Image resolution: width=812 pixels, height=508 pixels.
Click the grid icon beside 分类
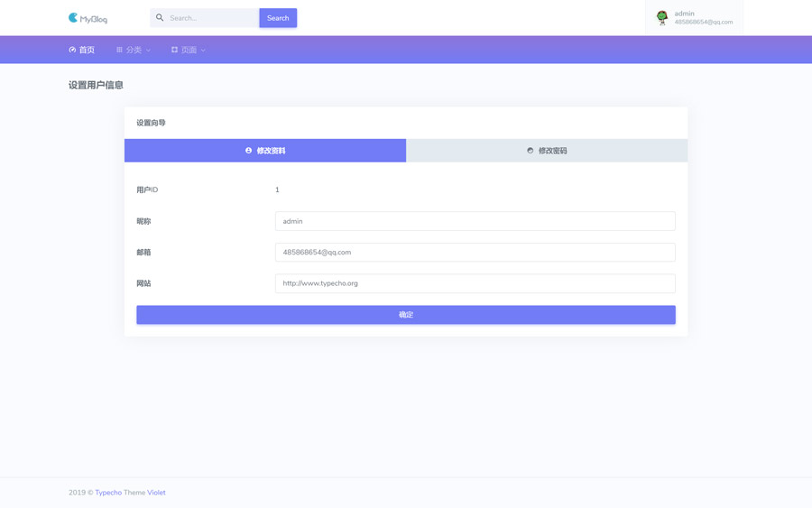pyautogui.click(x=119, y=51)
